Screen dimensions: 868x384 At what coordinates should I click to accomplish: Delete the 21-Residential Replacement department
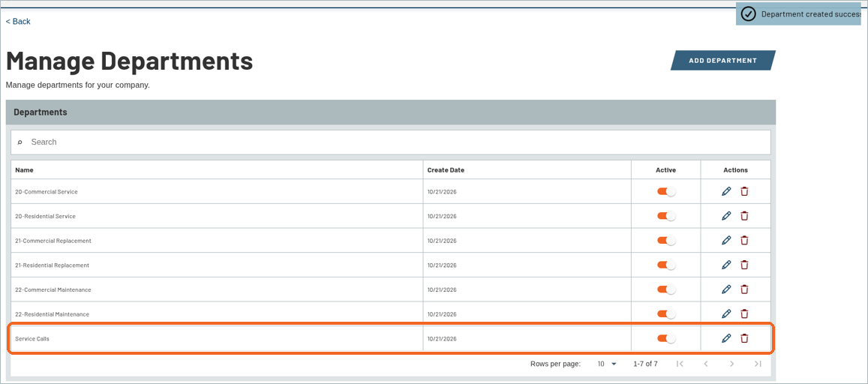[744, 265]
